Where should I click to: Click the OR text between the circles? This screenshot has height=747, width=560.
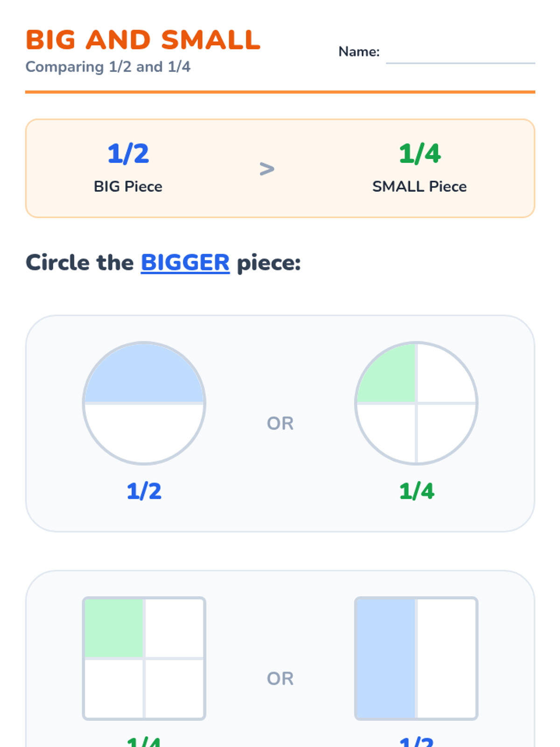point(280,423)
